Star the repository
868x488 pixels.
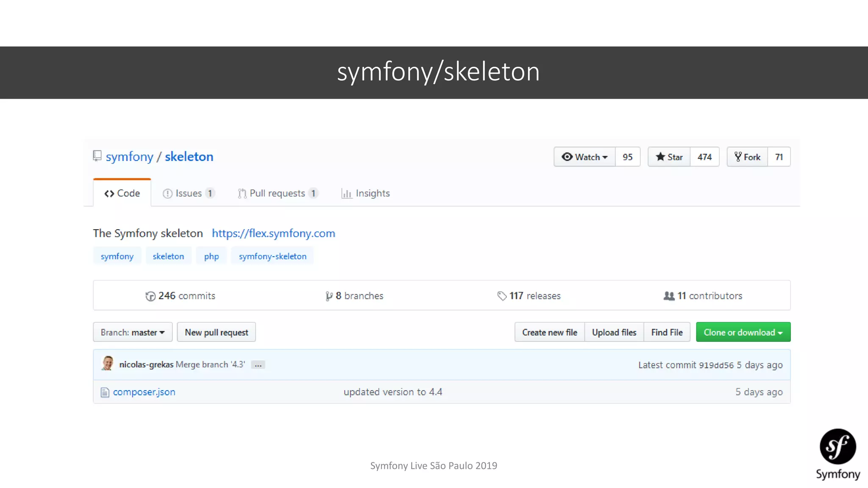(x=669, y=157)
